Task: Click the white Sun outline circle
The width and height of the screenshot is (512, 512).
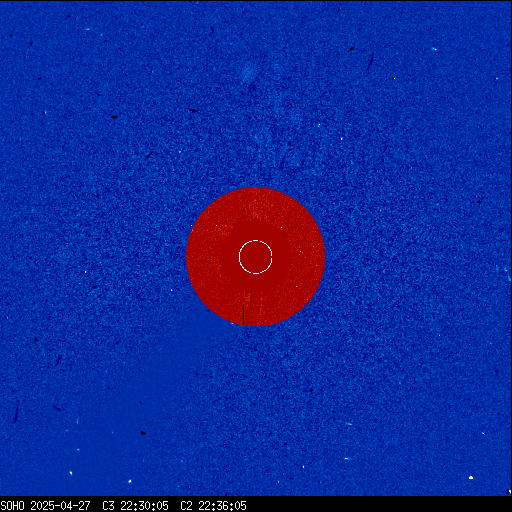Action: point(256,257)
